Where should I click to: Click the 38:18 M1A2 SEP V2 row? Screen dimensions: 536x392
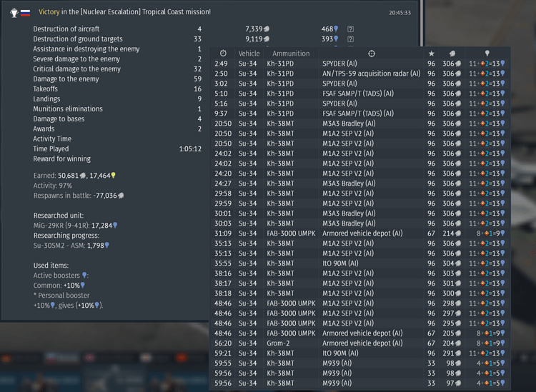359,293
